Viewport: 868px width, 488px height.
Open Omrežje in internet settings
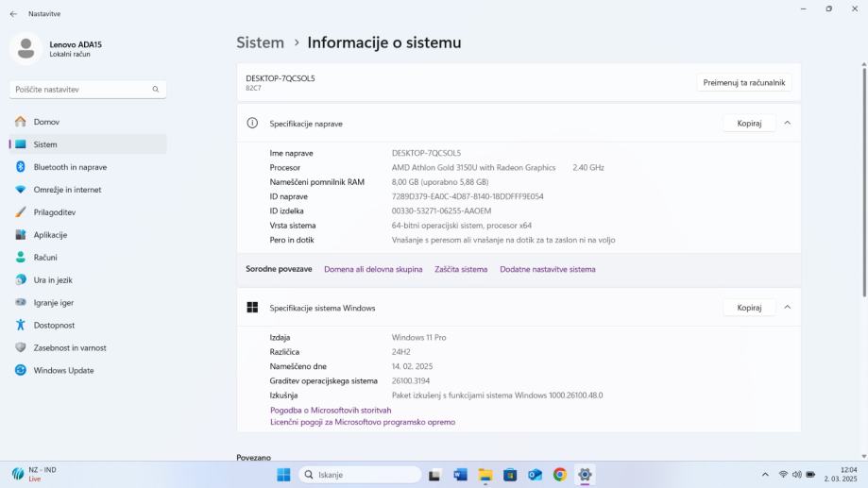(x=88, y=190)
